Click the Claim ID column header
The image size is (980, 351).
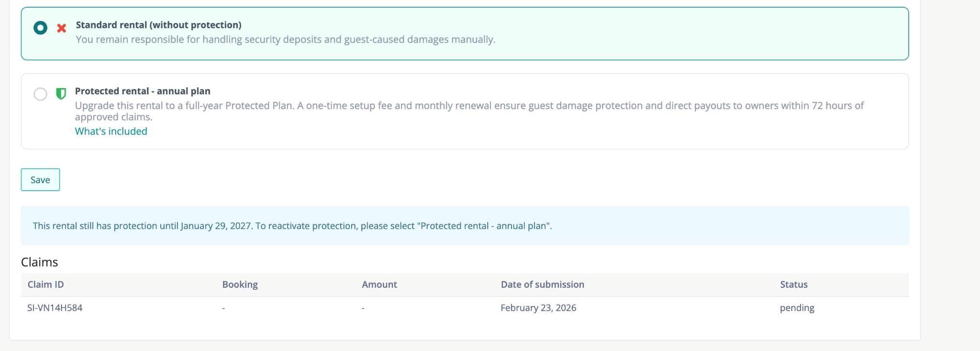point(45,284)
